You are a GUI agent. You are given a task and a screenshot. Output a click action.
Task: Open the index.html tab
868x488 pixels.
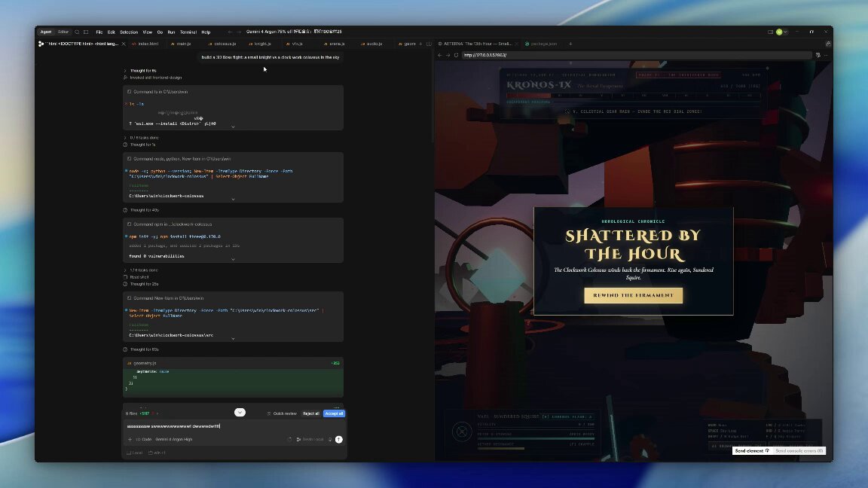pos(145,44)
